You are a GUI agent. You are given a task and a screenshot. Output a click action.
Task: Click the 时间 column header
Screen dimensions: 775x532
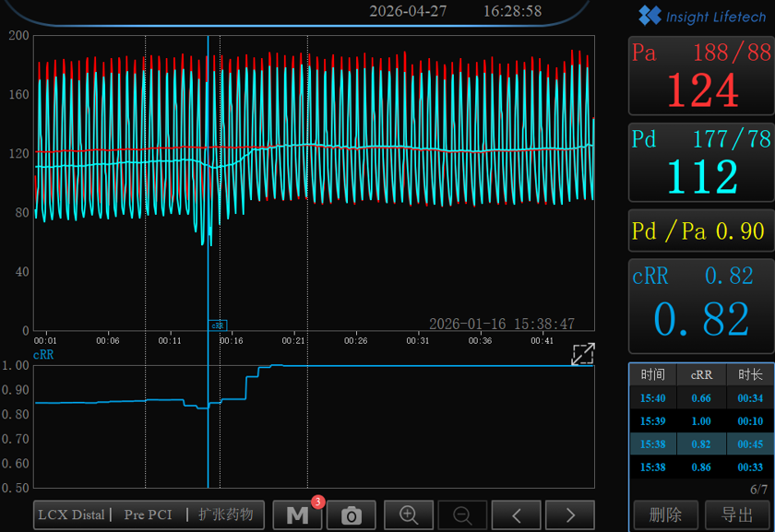click(653, 375)
